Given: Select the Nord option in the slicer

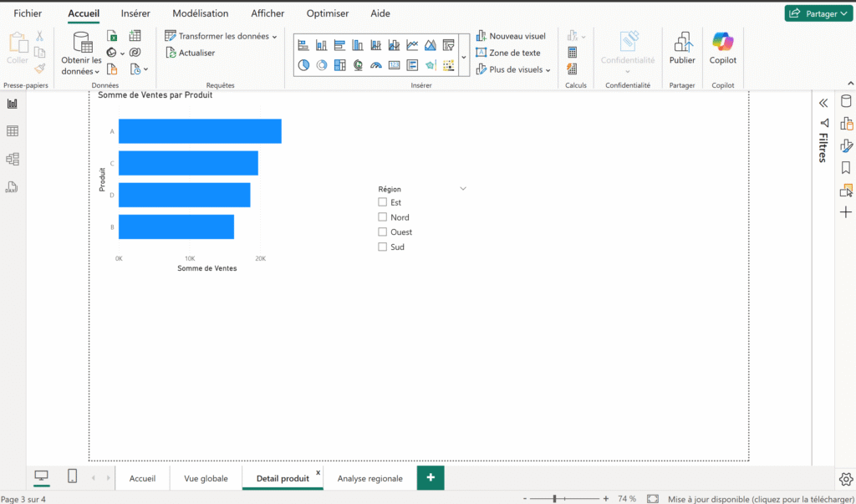Looking at the screenshot, I should (x=383, y=216).
